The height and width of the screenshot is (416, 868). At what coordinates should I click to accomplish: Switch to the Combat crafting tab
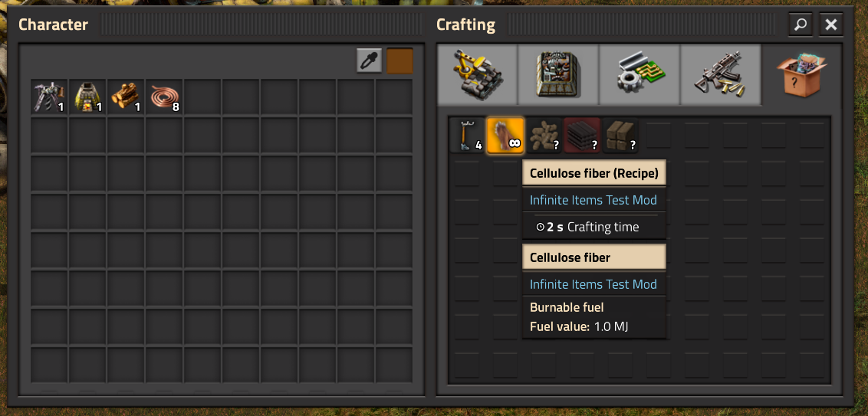(x=721, y=74)
